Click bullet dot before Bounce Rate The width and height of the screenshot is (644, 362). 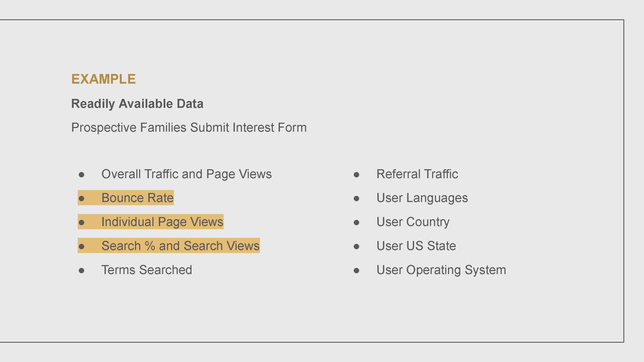pyautogui.click(x=81, y=199)
